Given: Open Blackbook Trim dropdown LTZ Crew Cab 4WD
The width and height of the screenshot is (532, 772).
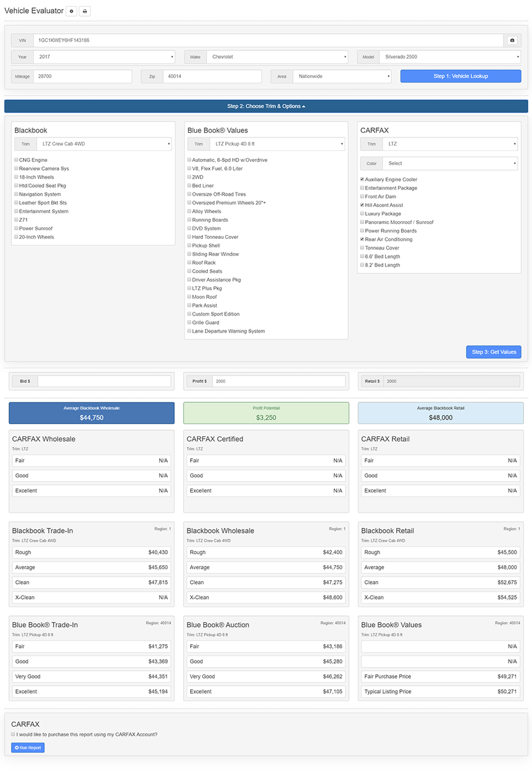Looking at the screenshot, I should [104, 144].
